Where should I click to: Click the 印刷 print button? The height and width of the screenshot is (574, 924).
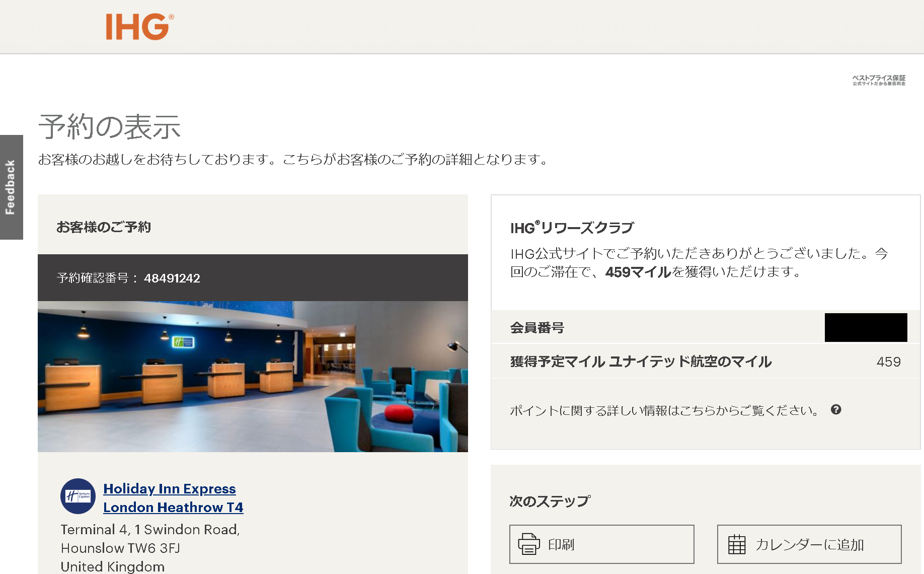coord(601,544)
